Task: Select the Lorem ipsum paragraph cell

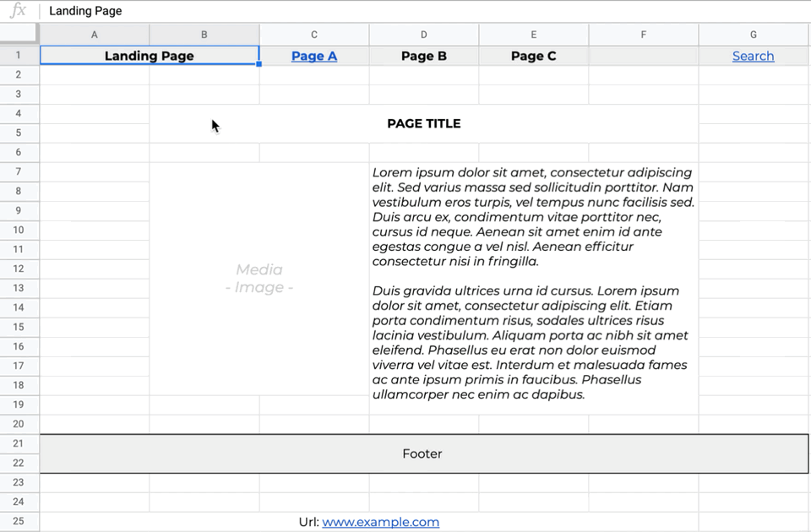Action: 534,289
